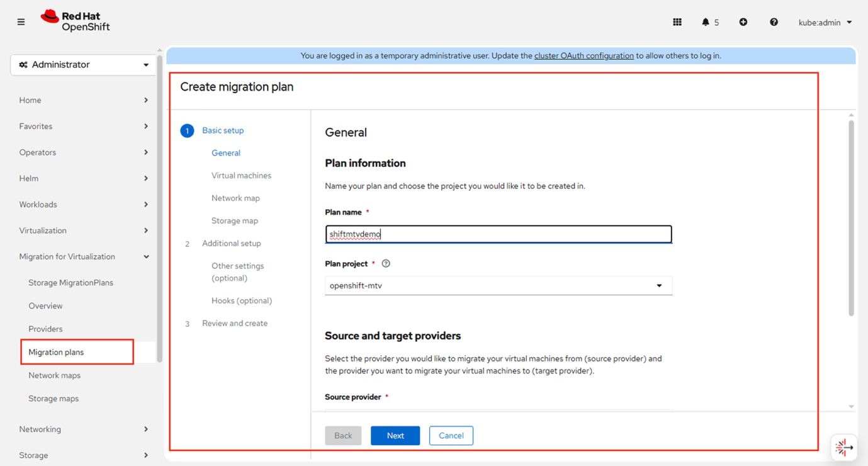Open the Plan project help tooltip icon
The image size is (868, 466).
tap(386, 263)
